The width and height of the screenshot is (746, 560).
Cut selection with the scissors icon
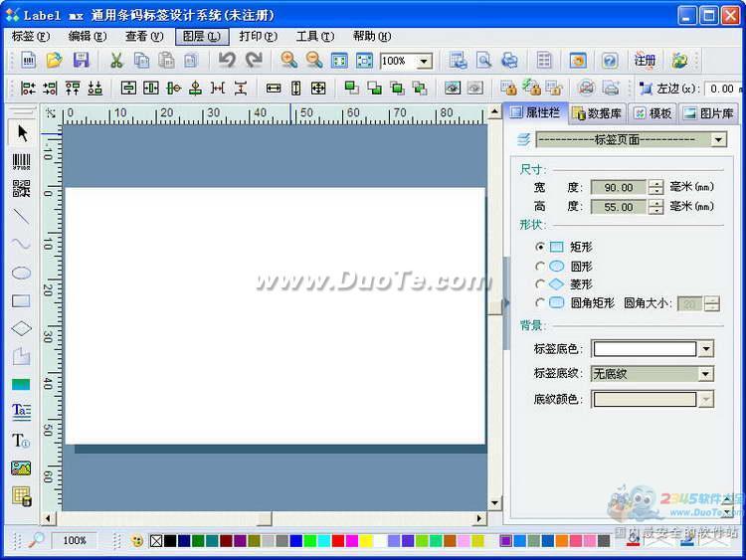116,61
